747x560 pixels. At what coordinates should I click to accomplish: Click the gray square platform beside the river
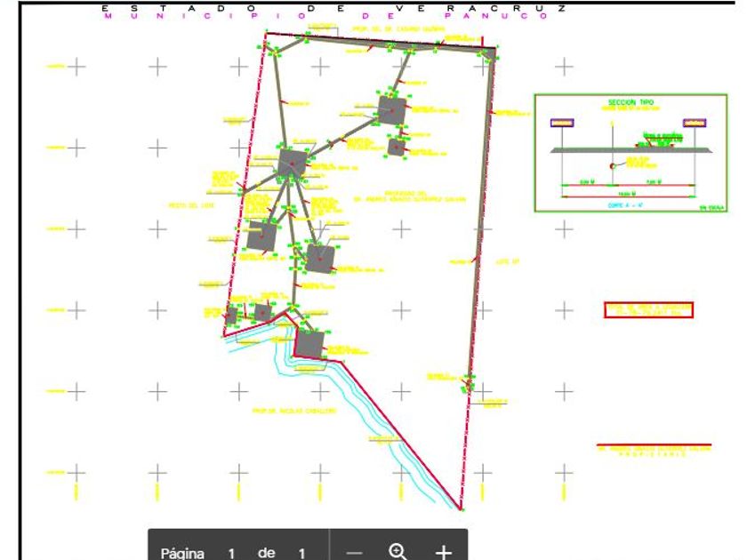tap(309, 343)
